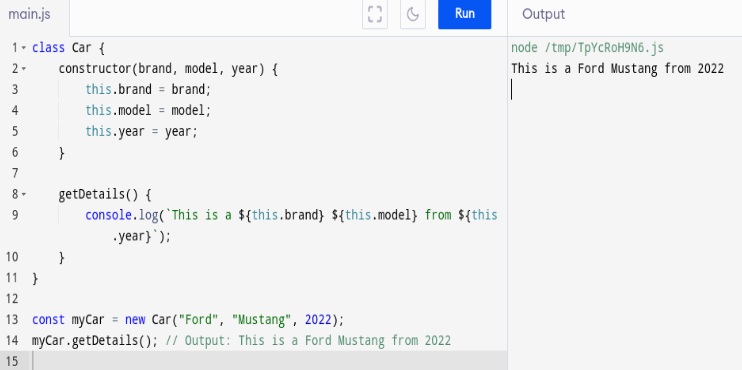Select the Output panel tab
The height and width of the screenshot is (370, 742).
click(543, 14)
